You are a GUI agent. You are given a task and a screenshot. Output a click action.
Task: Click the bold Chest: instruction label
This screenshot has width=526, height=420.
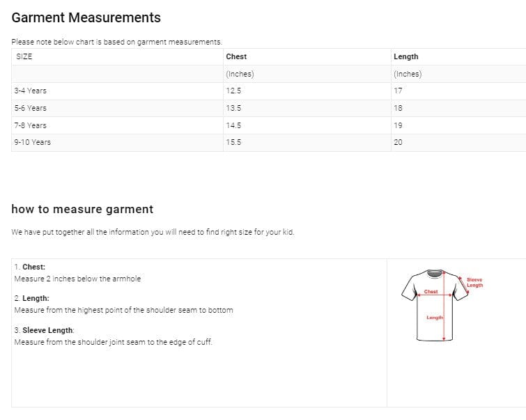coord(33,267)
